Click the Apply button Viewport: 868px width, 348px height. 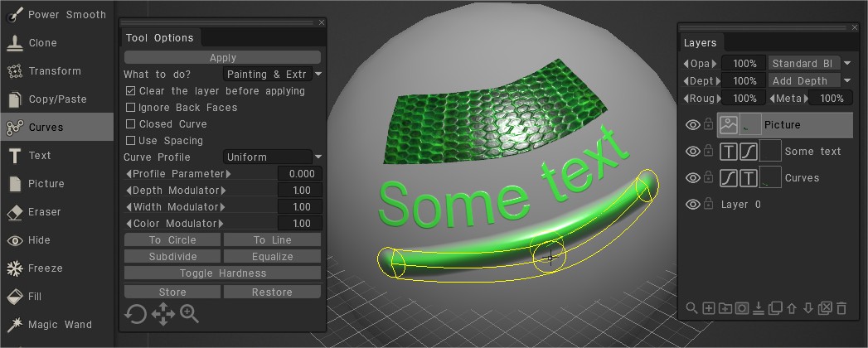pos(222,57)
